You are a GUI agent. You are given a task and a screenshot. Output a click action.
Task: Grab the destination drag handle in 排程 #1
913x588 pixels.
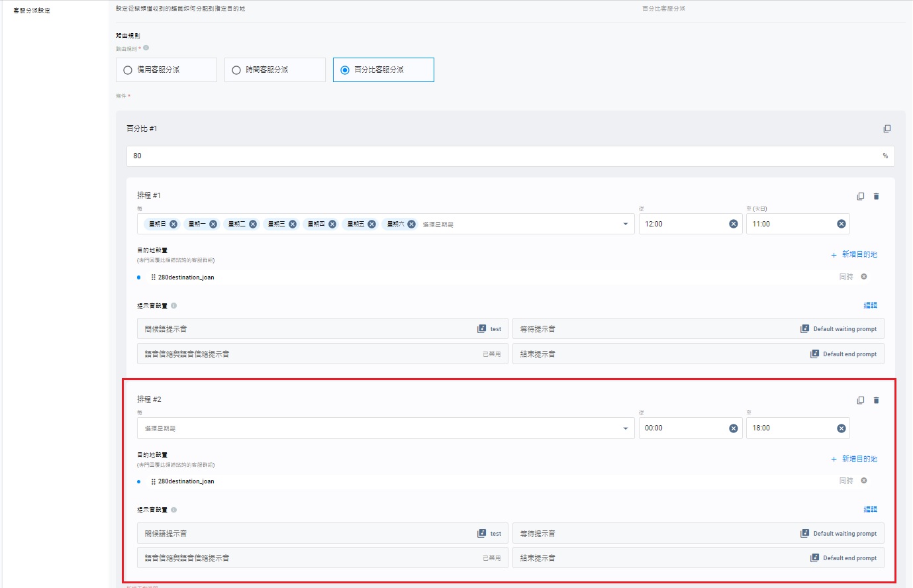tap(154, 277)
